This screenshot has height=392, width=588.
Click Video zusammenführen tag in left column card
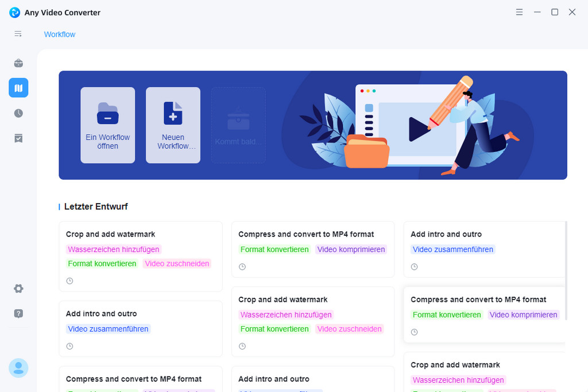click(108, 329)
